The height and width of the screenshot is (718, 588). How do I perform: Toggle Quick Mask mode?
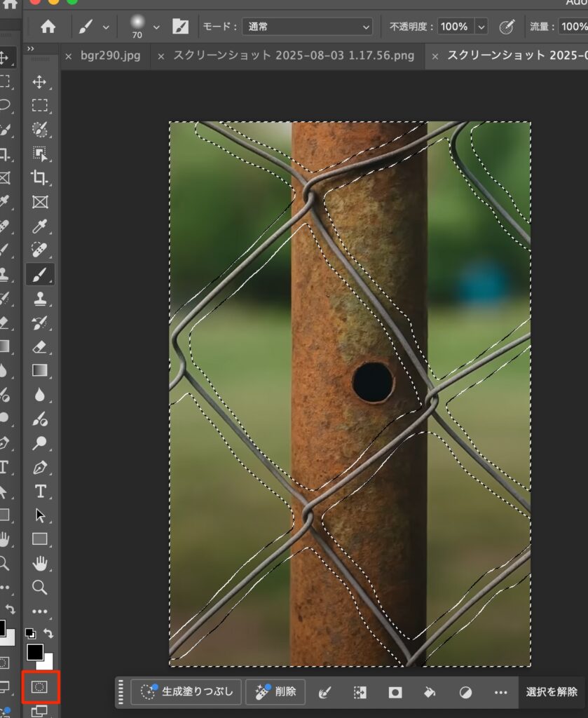(x=40, y=688)
